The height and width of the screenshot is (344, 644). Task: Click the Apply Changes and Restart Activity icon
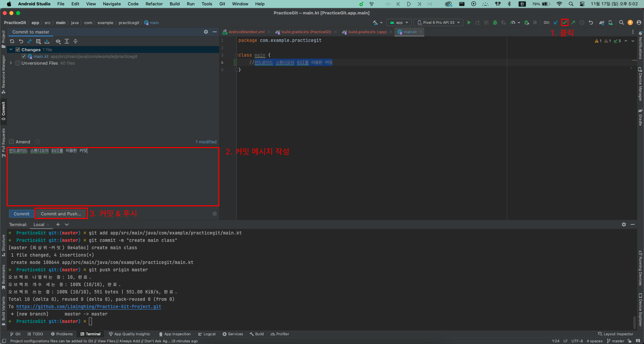coord(477,22)
